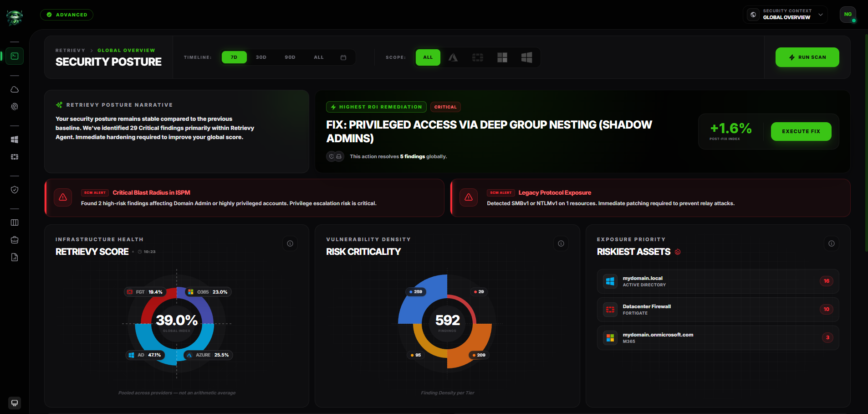This screenshot has height=414, width=868.
Task: Click the RUN SCAN button
Action: [807, 57]
